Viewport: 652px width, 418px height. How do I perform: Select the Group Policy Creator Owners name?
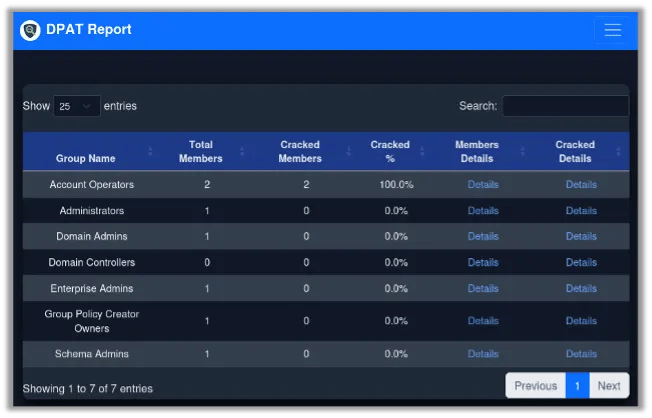pos(91,321)
